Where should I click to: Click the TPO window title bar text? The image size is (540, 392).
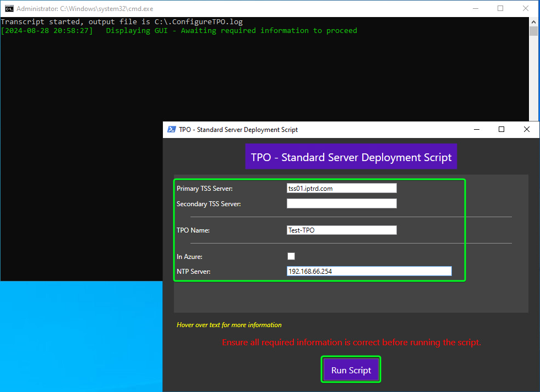238,130
